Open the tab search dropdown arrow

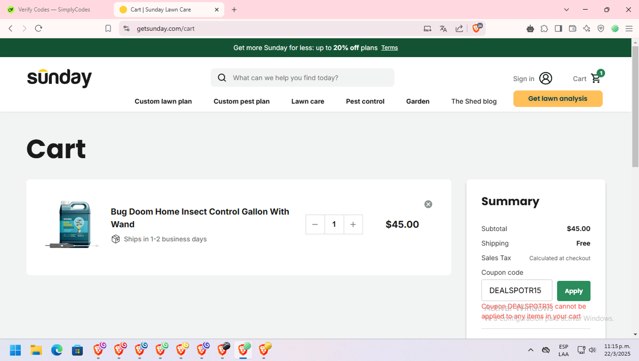click(566, 9)
